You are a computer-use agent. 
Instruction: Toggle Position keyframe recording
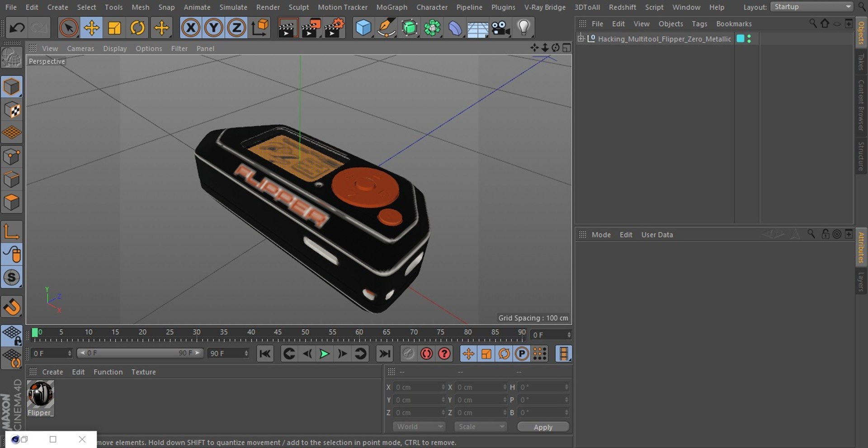tap(468, 354)
